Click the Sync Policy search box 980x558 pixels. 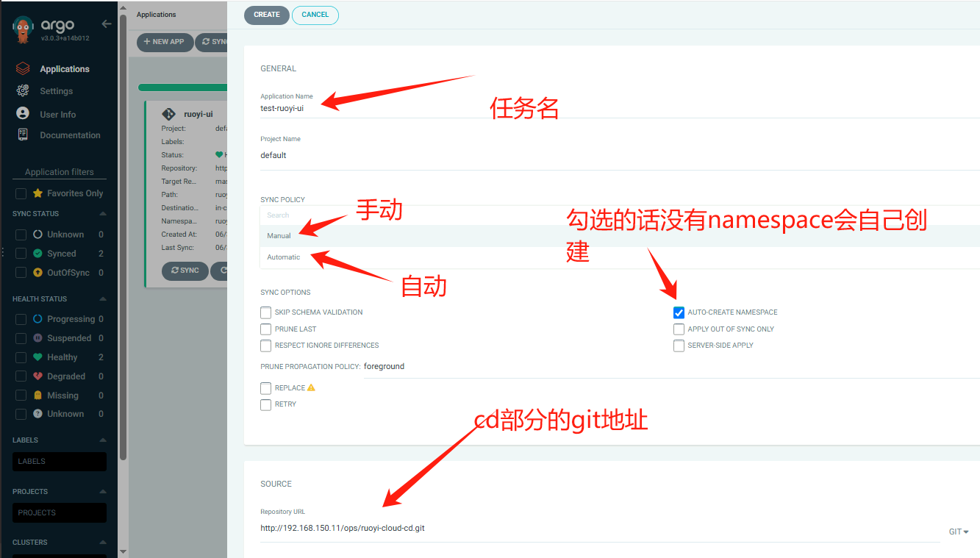[620, 215]
